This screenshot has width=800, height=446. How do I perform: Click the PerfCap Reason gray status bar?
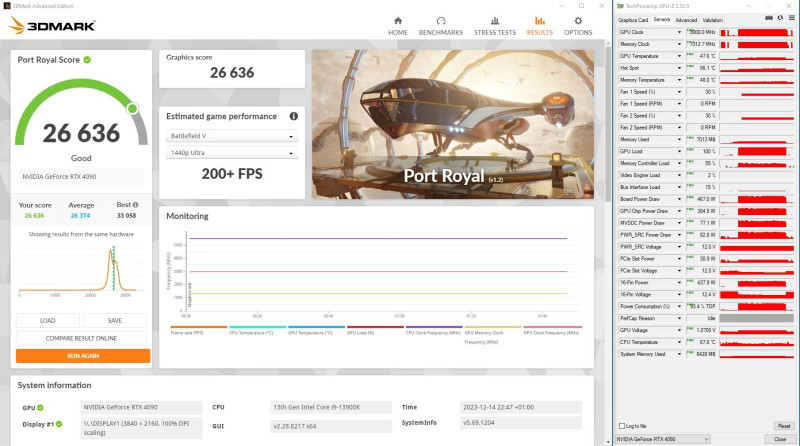757,318
